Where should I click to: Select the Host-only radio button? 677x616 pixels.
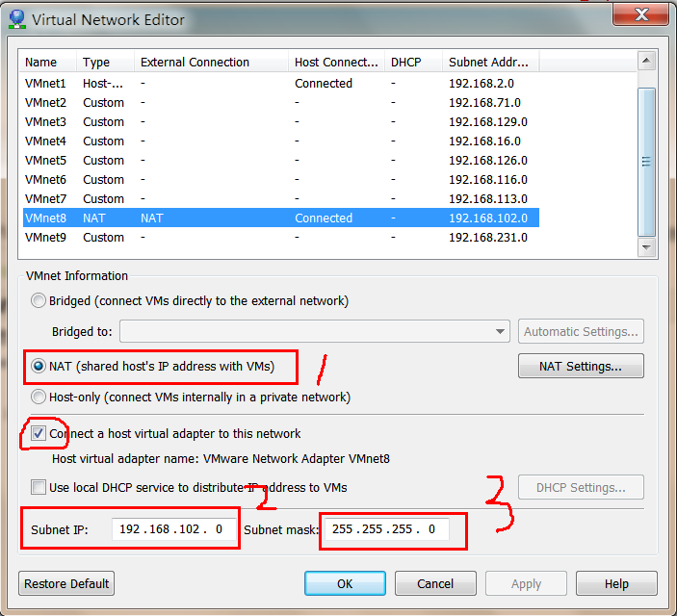click(39, 397)
